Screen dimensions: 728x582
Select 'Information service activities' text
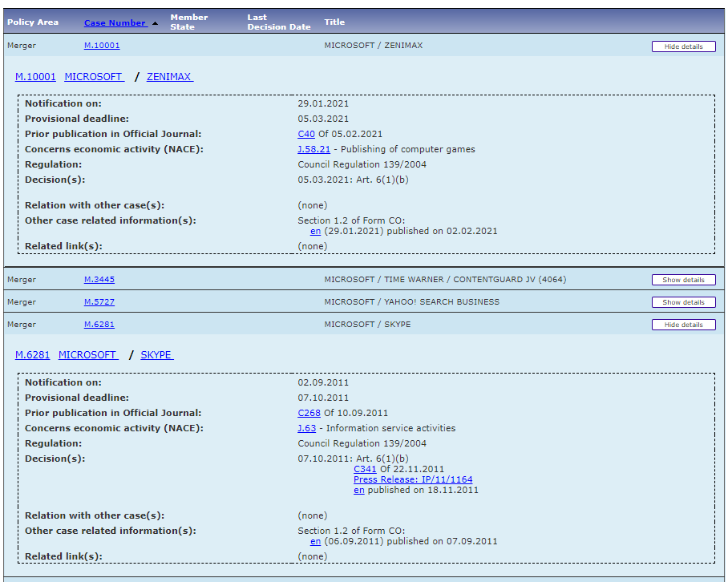(391, 428)
